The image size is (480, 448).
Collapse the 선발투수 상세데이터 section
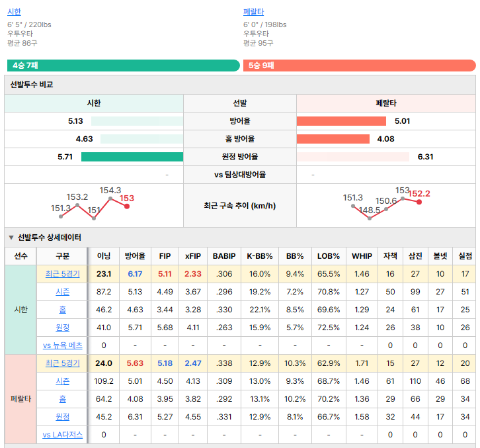(x=11, y=238)
